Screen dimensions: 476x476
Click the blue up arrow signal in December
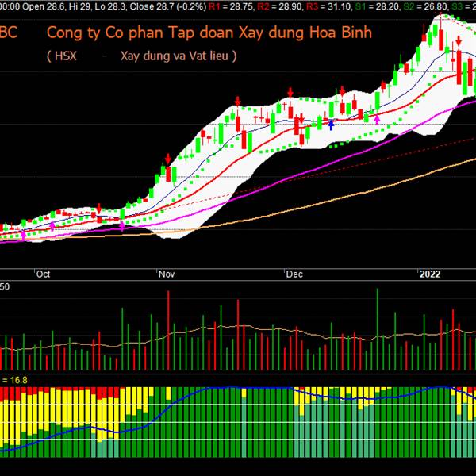pyautogui.click(x=331, y=125)
